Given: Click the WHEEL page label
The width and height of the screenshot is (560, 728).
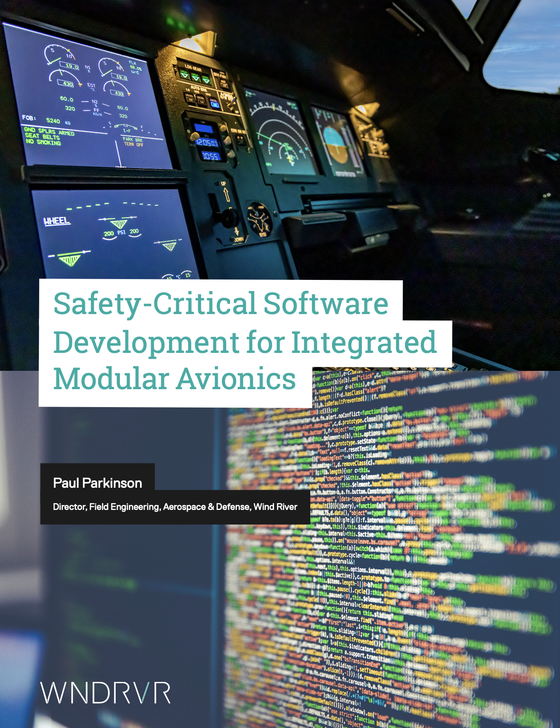Looking at the screenshot, I should (x=56, y=221).
